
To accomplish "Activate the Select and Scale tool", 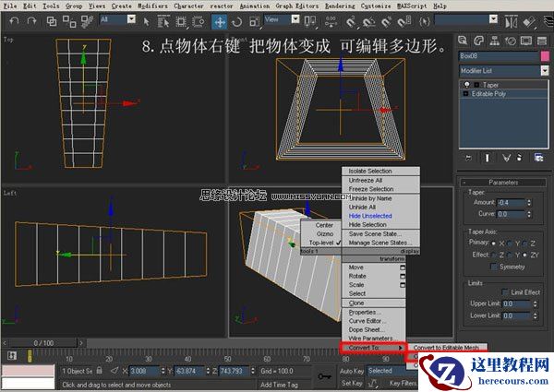I will [x=255, y=22].
